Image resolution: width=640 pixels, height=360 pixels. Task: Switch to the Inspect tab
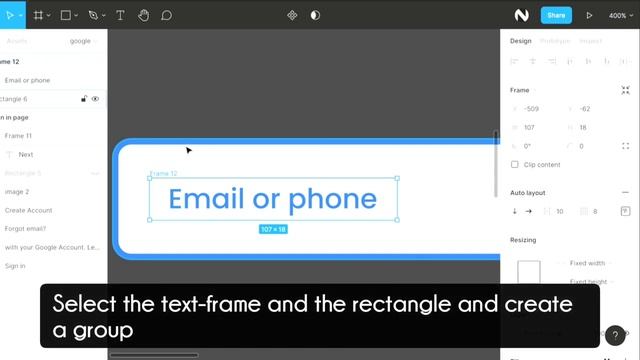pos(590,41)
